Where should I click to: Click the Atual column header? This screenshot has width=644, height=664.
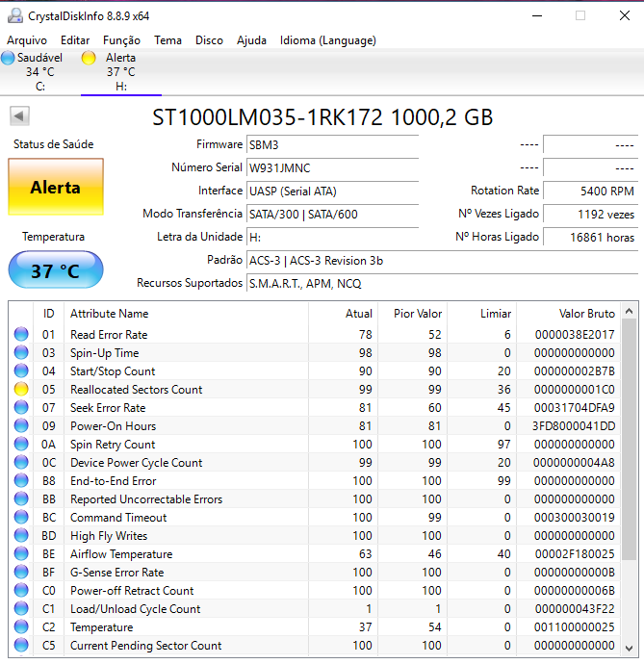[344, 314]
